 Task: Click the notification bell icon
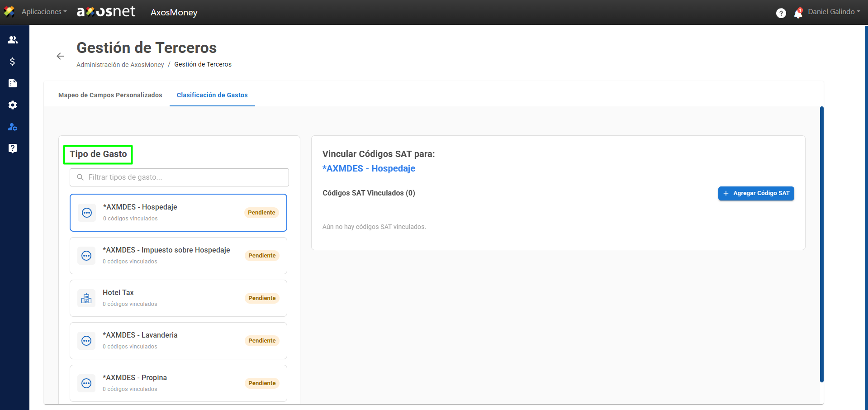[x=798, y=13]
